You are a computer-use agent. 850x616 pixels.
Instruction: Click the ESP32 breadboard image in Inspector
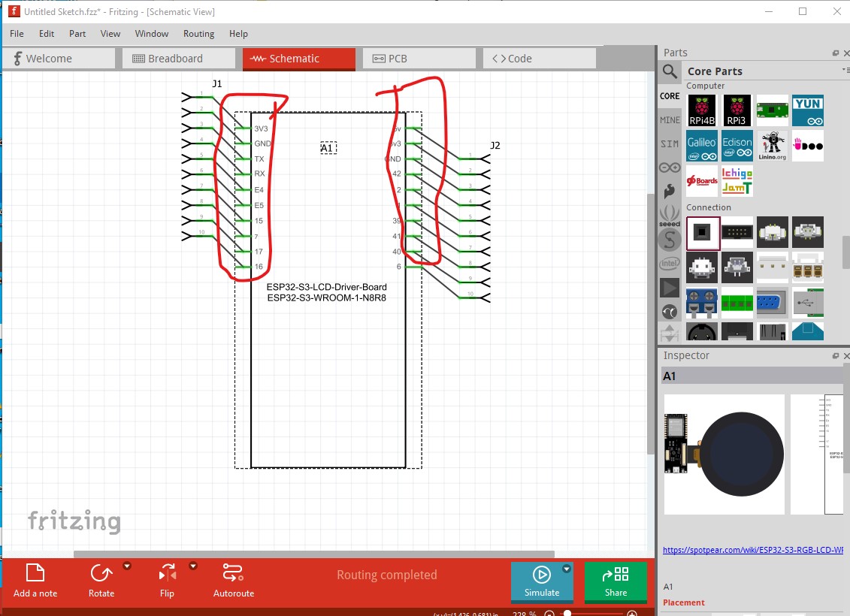(x=724, y=454)
